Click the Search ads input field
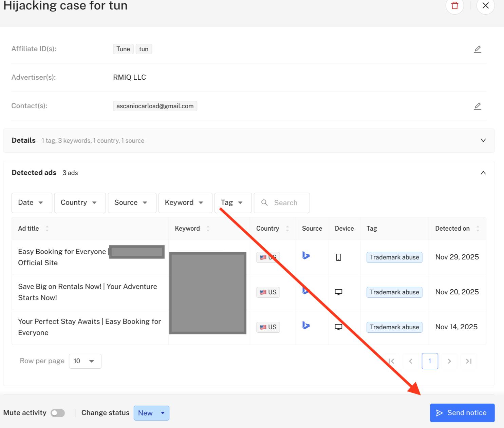Image resolution: width=504 pixels, height=428 pixels. [282, 203]
